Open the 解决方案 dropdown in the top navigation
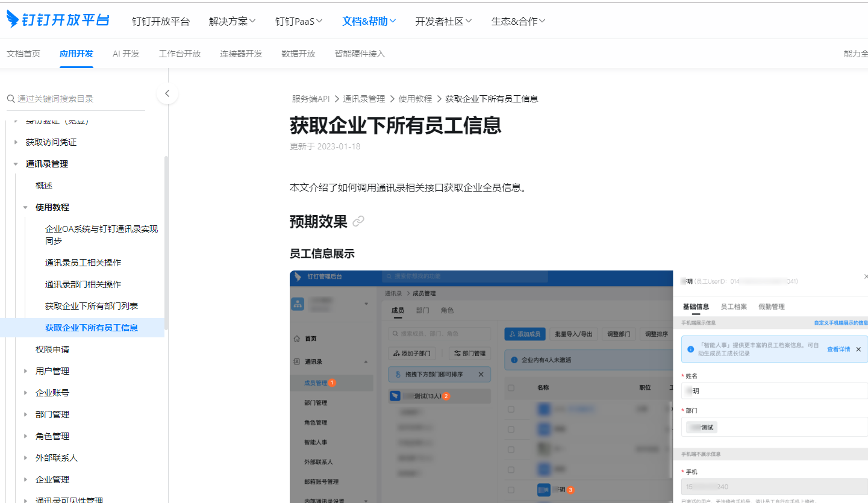Screen dimensions: 868x503 pyautogui.click(x=233, y=21)
